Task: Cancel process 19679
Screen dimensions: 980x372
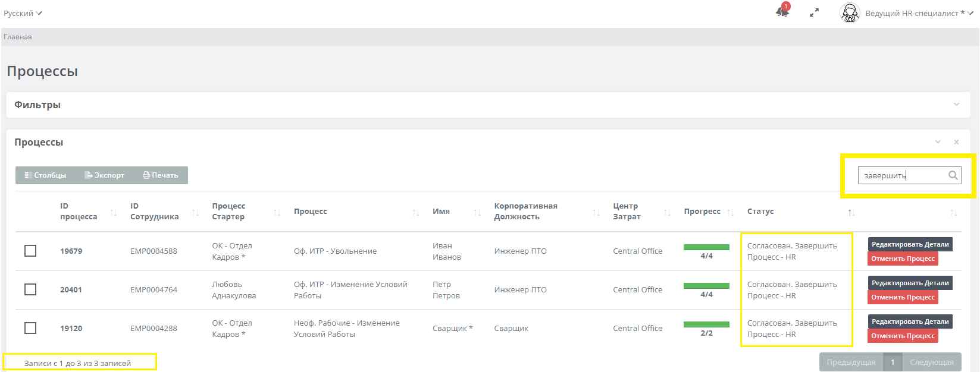Action: pyautogui.click(x=903, y=258)
